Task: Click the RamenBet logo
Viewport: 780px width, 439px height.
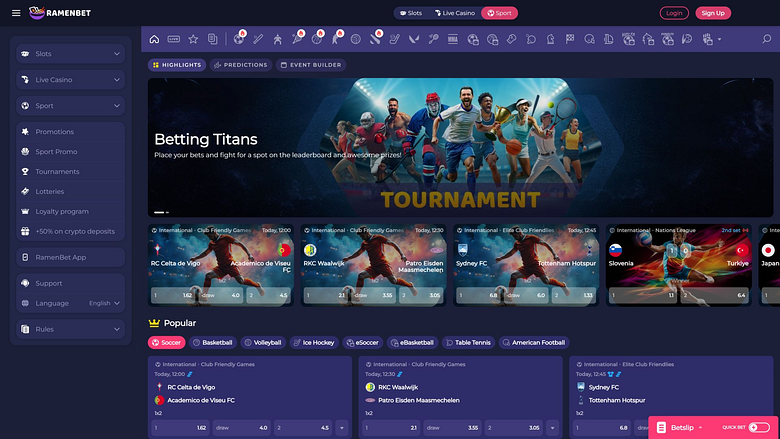Action: [60, 13]
